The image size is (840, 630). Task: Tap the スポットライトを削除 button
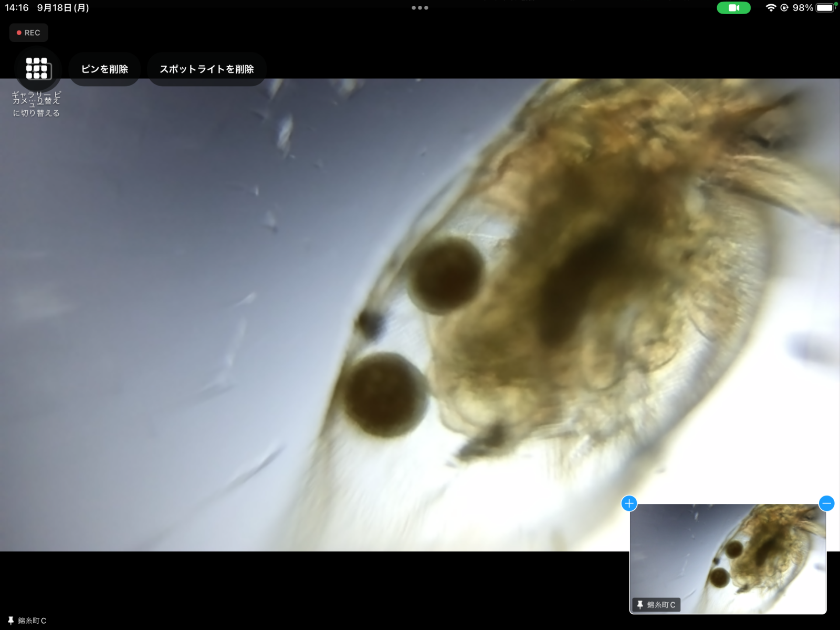pos(207,69)
